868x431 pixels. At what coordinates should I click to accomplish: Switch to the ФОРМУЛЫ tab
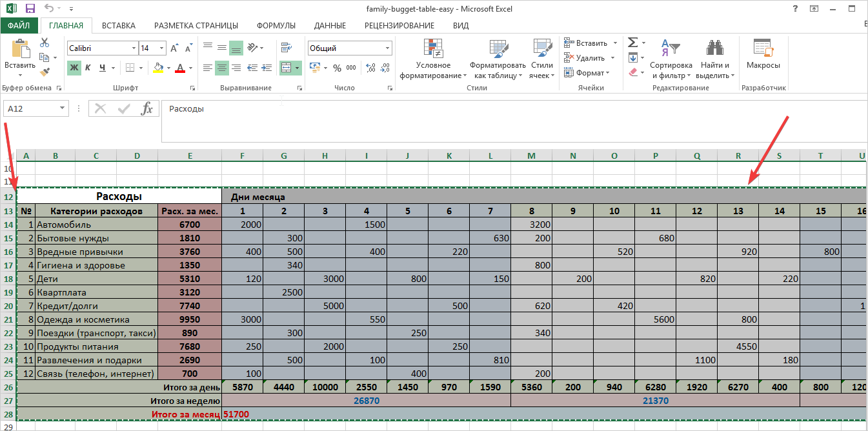click(276, 26)
